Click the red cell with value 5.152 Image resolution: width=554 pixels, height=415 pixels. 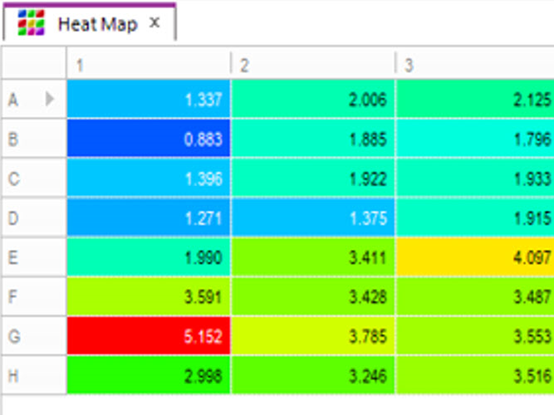[148, 336]
